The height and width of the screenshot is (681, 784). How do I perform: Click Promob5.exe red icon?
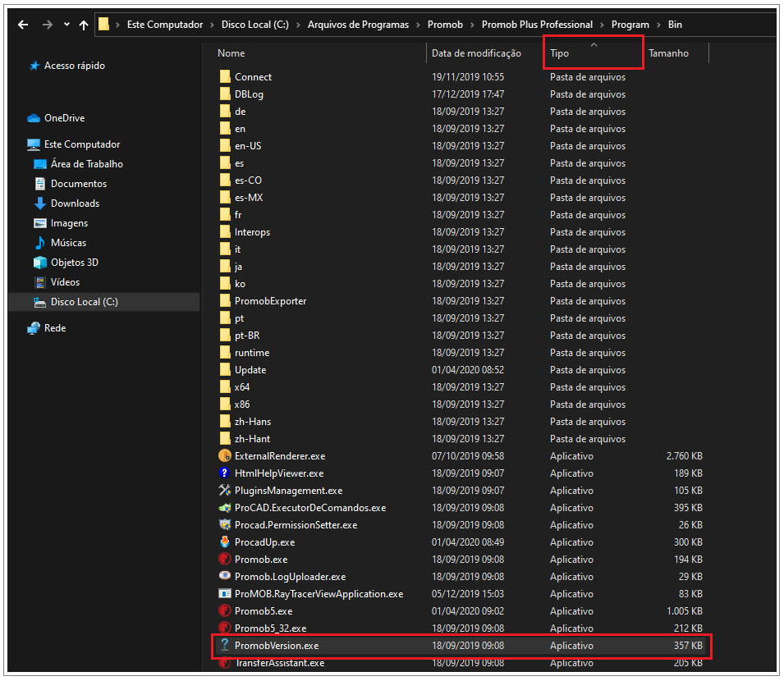point(225,610)
